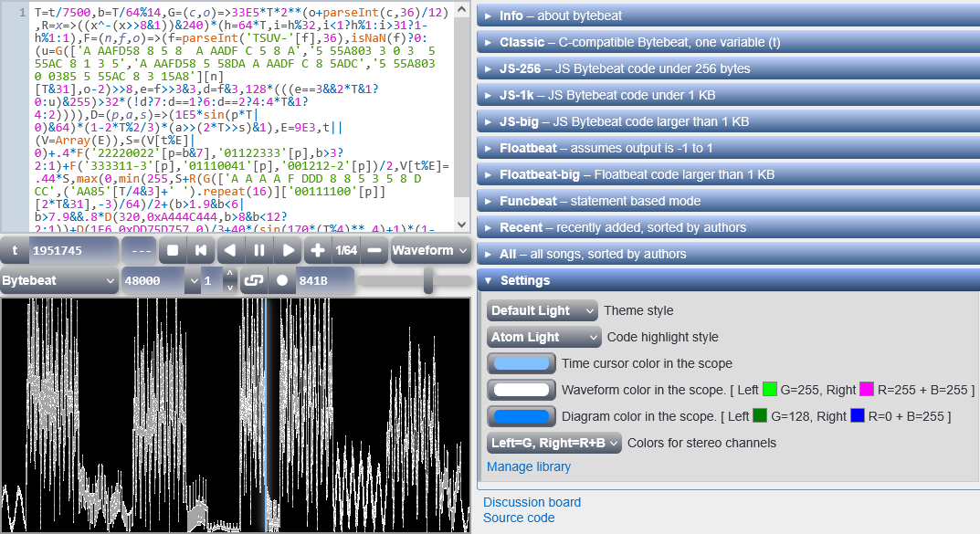
Task: Click the record circle button
Action: click(x=282, y=281)
